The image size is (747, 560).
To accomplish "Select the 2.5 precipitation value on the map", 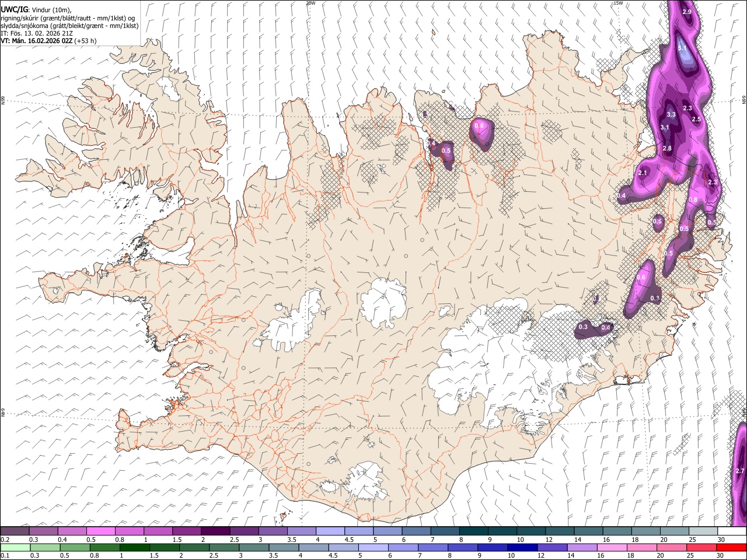I will pyautogui.click(x=696, y=119).
